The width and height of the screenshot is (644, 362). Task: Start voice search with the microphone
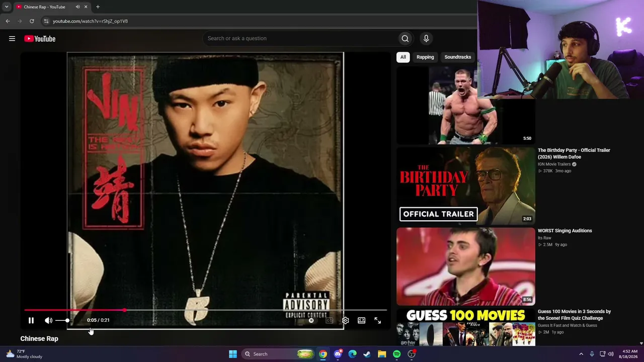tap(426, 39)
